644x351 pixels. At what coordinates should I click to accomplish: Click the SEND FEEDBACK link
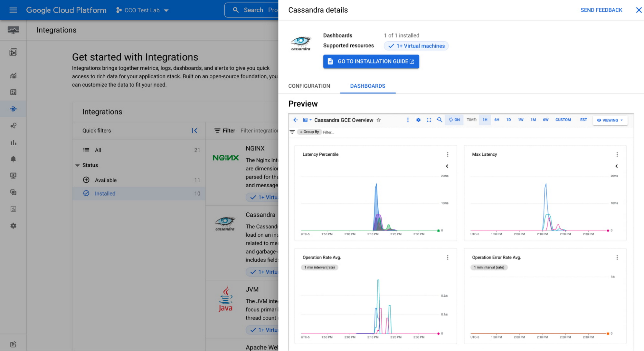(601, 10)
